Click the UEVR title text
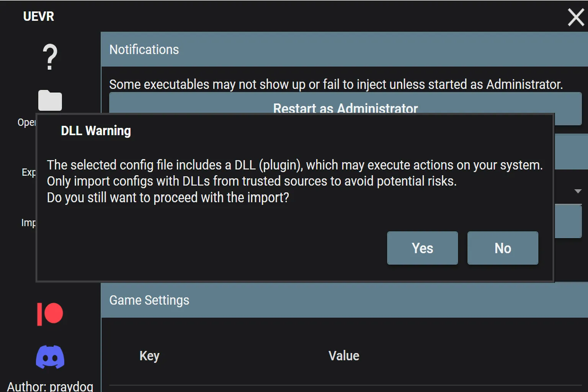The height and width of the screenshot is (392, 588). point(39,16)
